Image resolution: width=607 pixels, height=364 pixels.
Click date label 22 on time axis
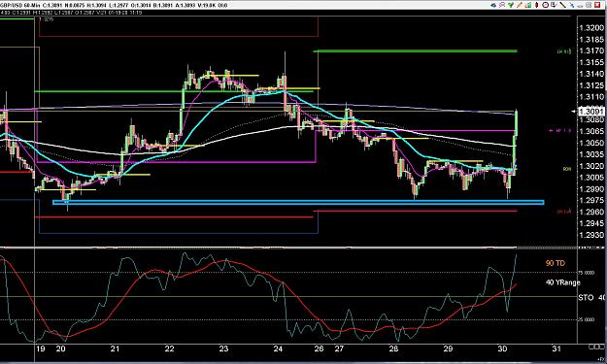coord(169,348)
